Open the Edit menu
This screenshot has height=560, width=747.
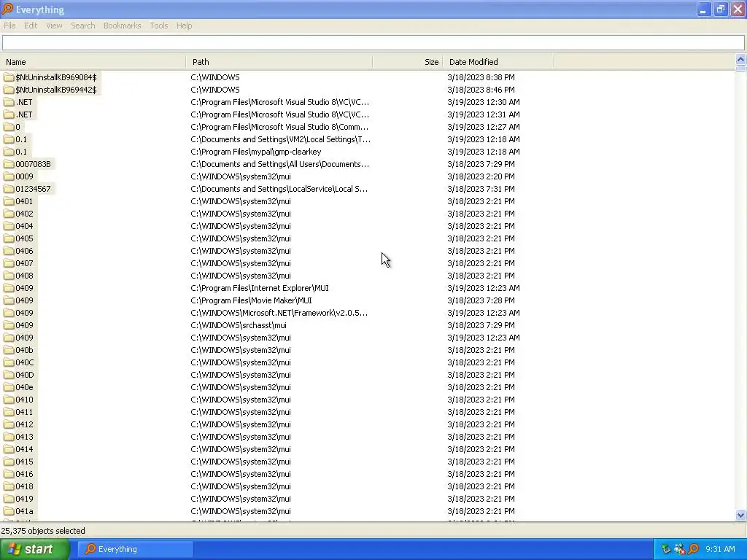pos(31,26)
